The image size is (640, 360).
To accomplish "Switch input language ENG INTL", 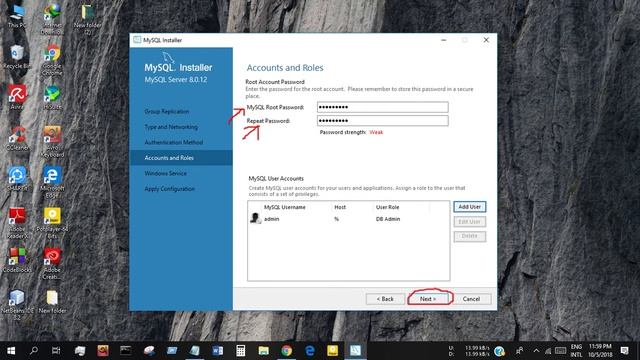I will coord(576,351).
